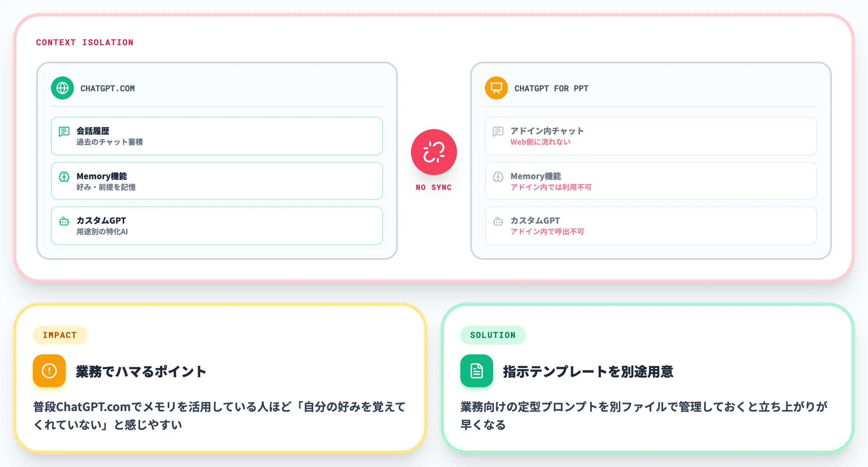
Task: Click the red broken-link NO SYNC icon
Action: (434, 152)
